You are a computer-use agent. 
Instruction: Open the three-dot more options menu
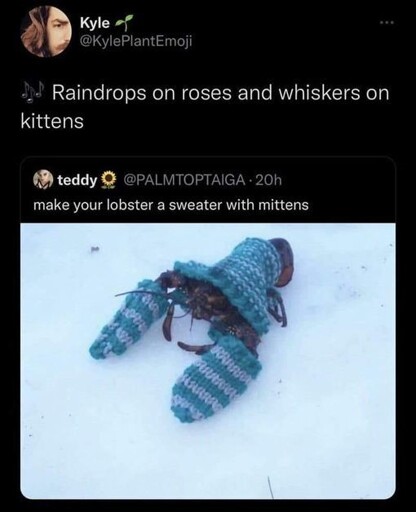[x=387, y=23]
